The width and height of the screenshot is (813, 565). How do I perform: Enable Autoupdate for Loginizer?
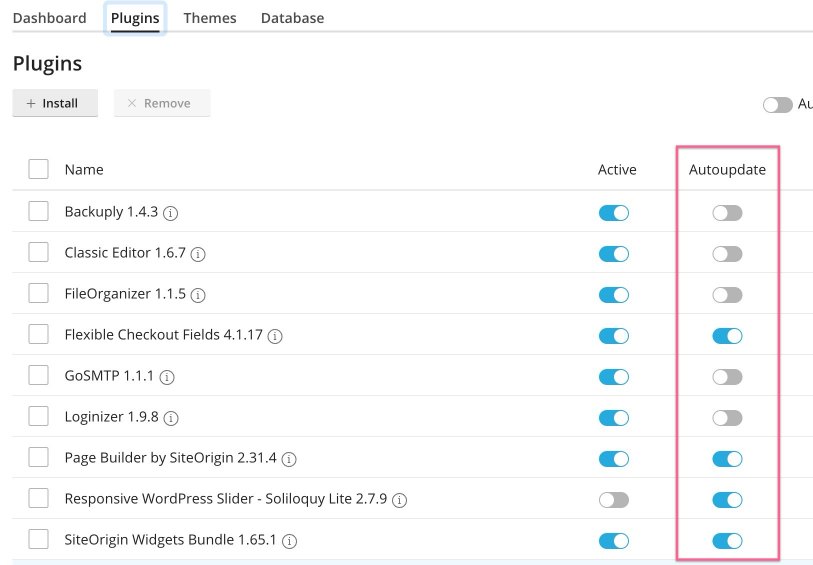click(727, 417)
